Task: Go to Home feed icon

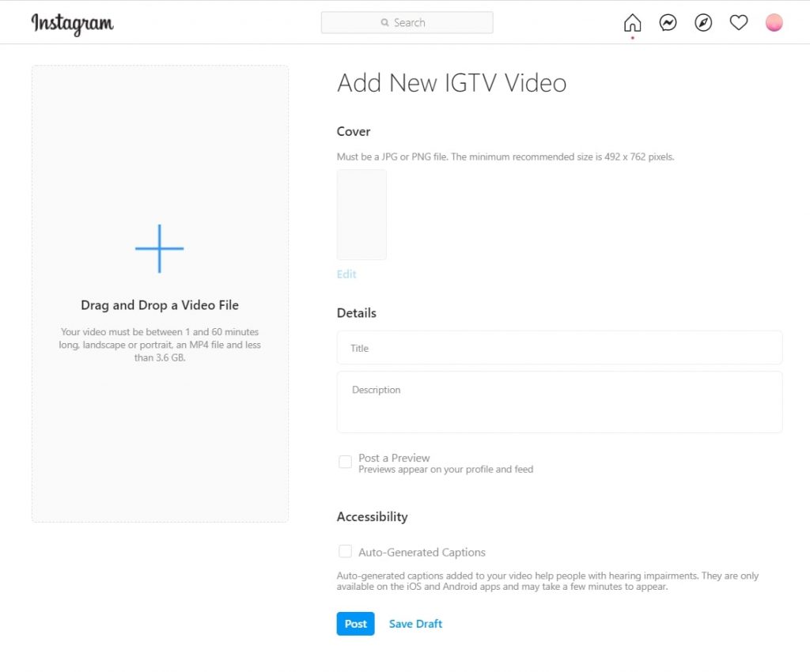Action: click(x=632, y=23)
